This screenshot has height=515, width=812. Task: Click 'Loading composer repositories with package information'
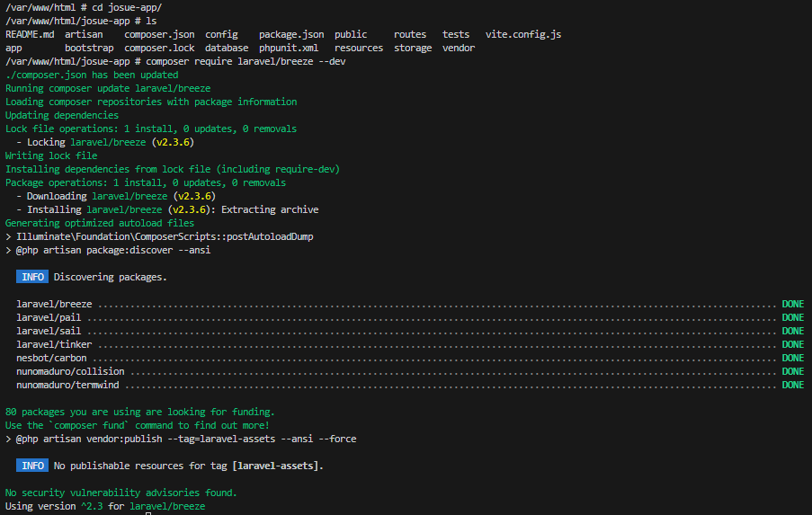[151, 102]
